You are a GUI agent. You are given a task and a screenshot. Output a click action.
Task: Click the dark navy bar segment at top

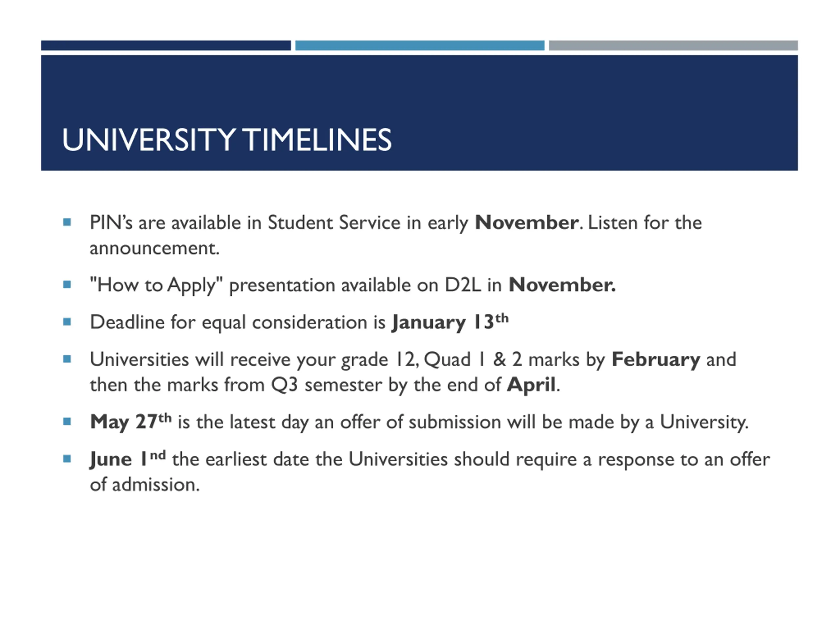166,46
